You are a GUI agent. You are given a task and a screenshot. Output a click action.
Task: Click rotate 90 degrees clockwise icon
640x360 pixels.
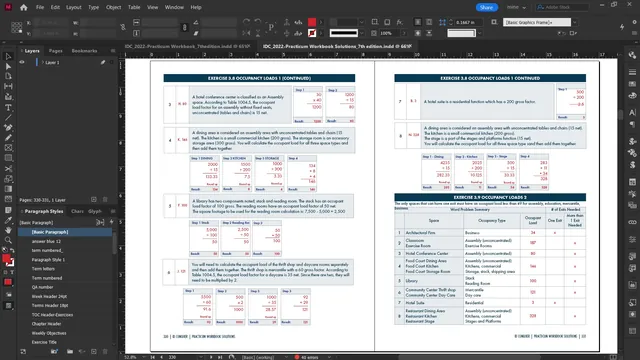point(246,22)
